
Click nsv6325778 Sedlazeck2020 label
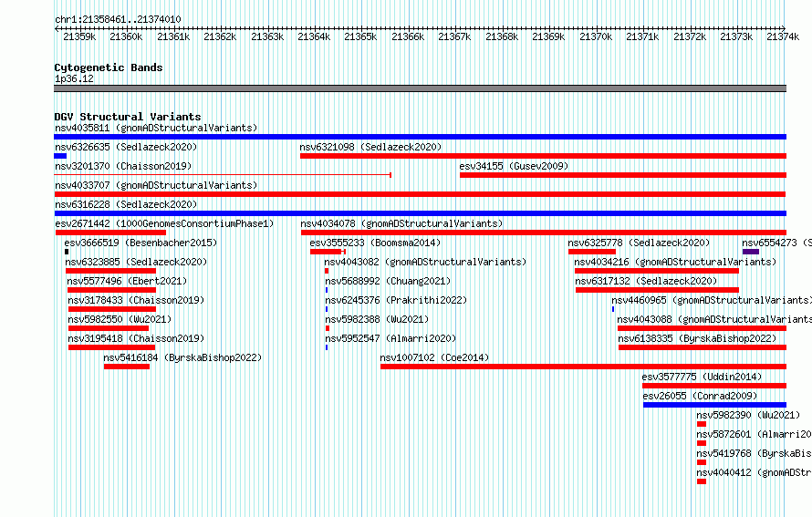pyautogui.click(x=639, y=243)
